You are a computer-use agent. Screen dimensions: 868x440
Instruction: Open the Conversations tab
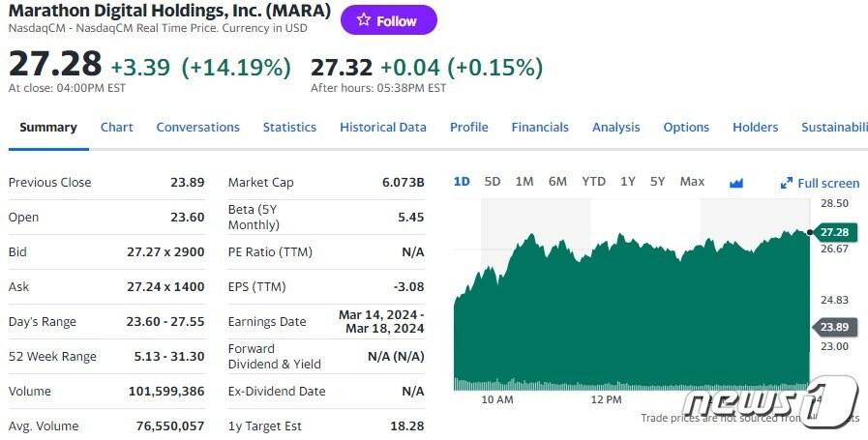tap(197, 127)
